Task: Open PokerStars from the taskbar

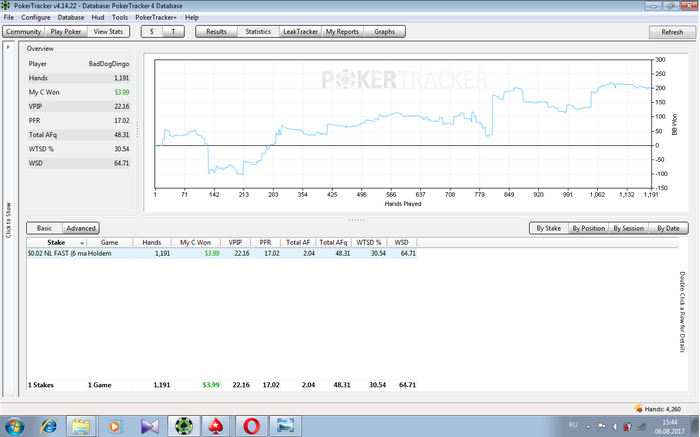Action: click(x=217, y=427)
